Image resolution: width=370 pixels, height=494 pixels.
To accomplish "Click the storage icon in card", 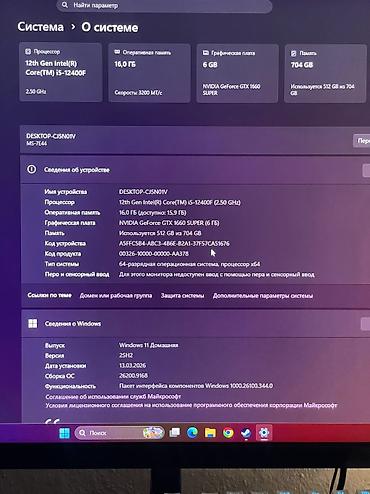I will click(x=294, y=53).
